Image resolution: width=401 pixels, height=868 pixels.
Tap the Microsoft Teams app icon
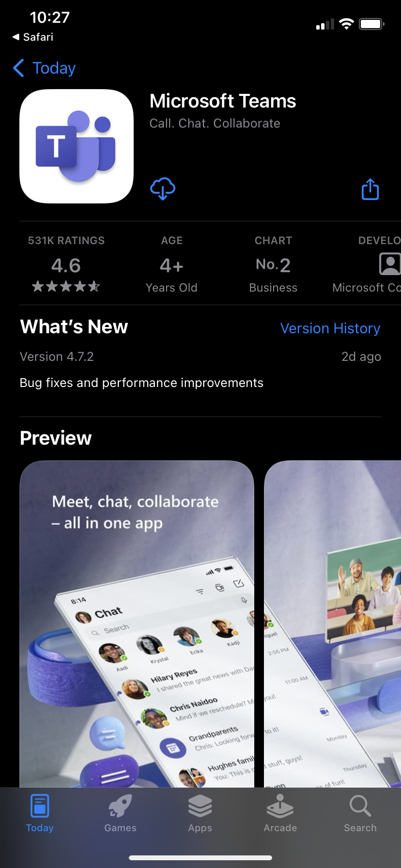coord(77,146)
